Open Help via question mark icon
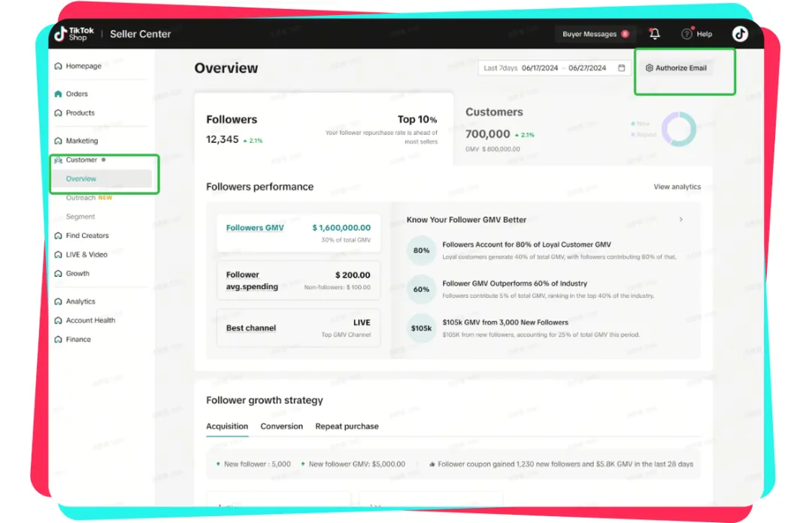812x523 pixels. click(686, 34)
